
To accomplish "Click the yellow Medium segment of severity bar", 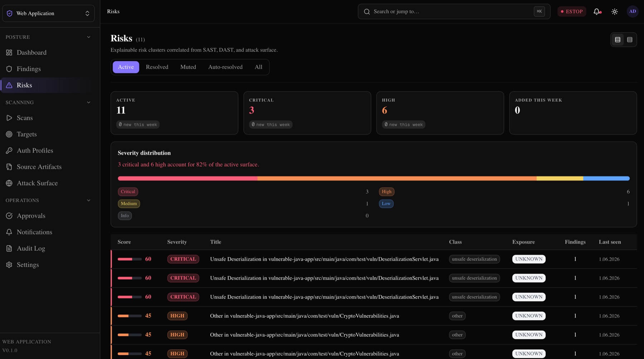I will [560, 178].
